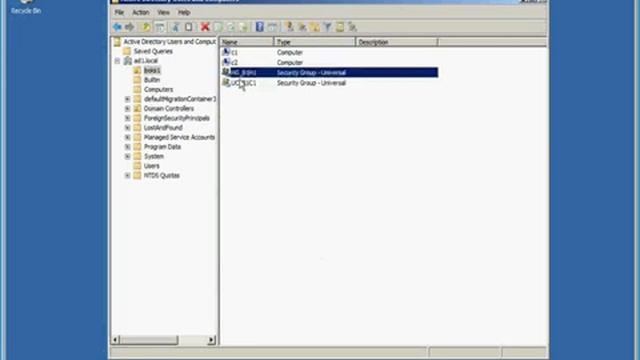This screenshot has width=640, height=360.
Task: Expand the NTDS Quotas node
Action: pos(127,176)
